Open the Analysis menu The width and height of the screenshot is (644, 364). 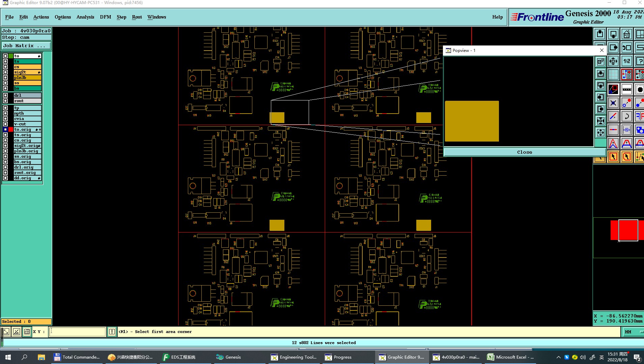85,17
